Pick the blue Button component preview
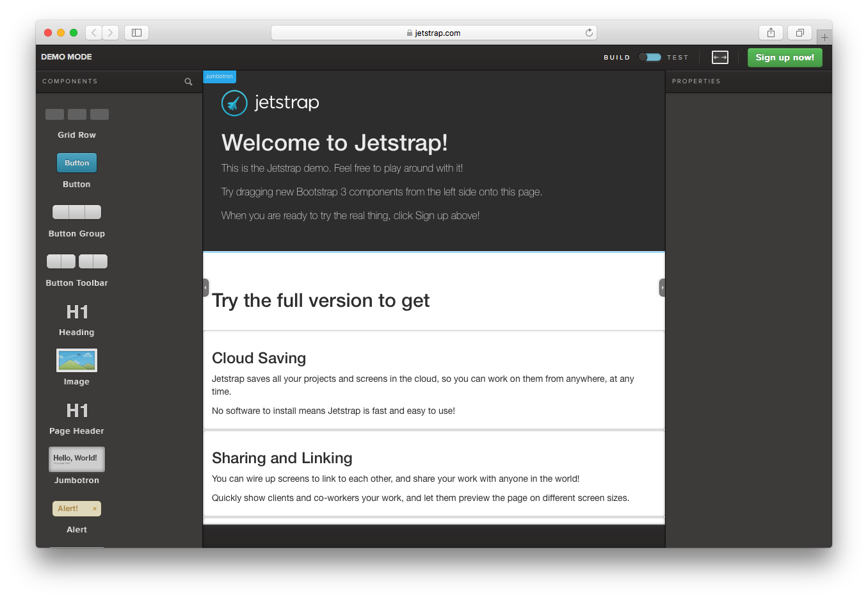The image size is (868, 599). (x=77, y=163)
